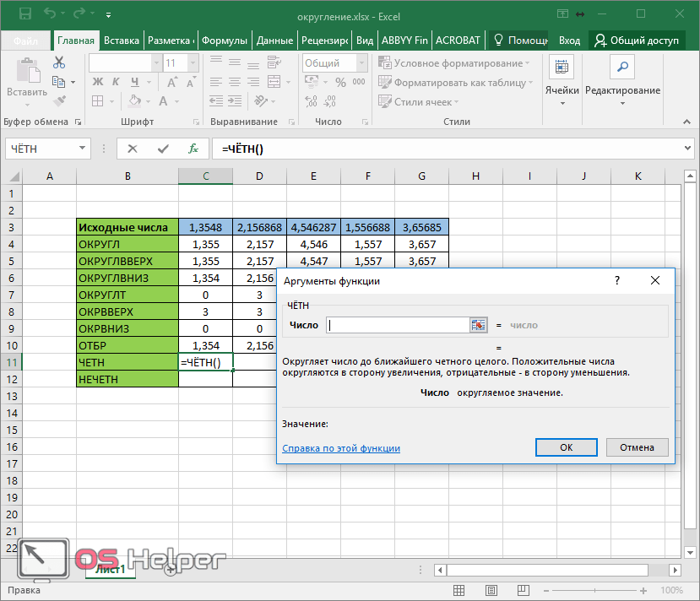Click the align right icon
The width and height of the screenshot is (700, 601).
coord(253,82)
